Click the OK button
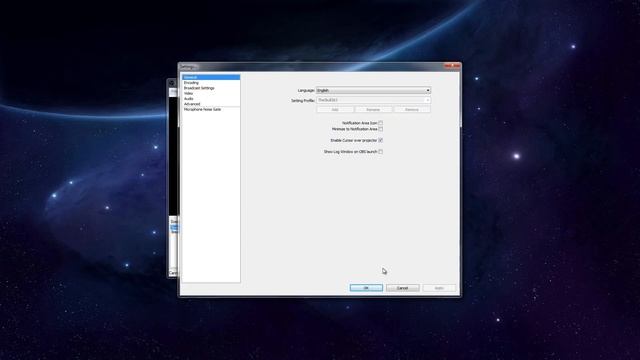 pos(366,288)
